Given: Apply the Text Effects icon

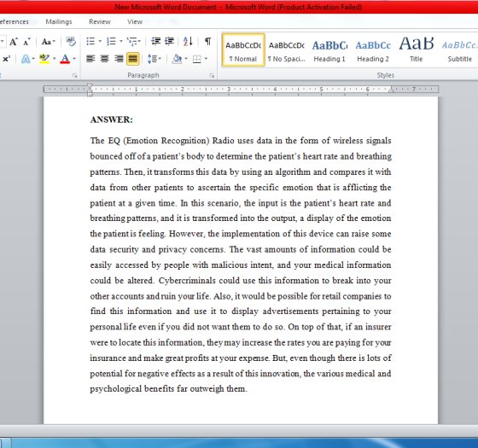Looking at the screenshot, I should point(26,59).
